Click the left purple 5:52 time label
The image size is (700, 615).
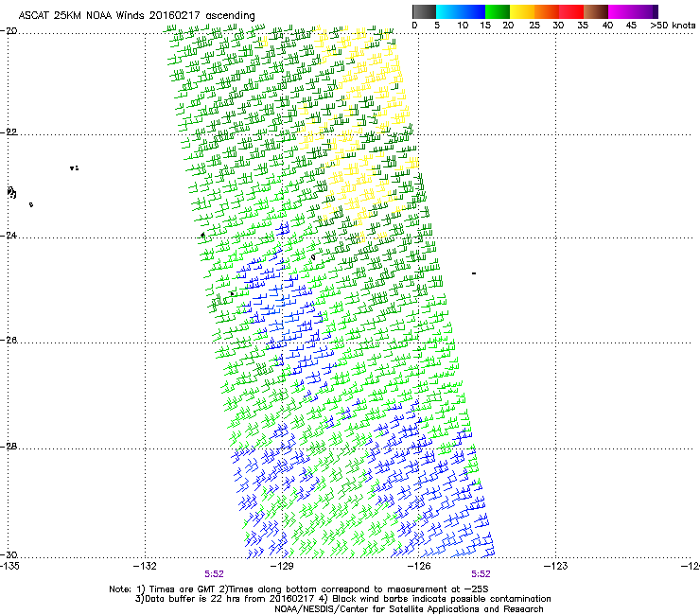215,574
